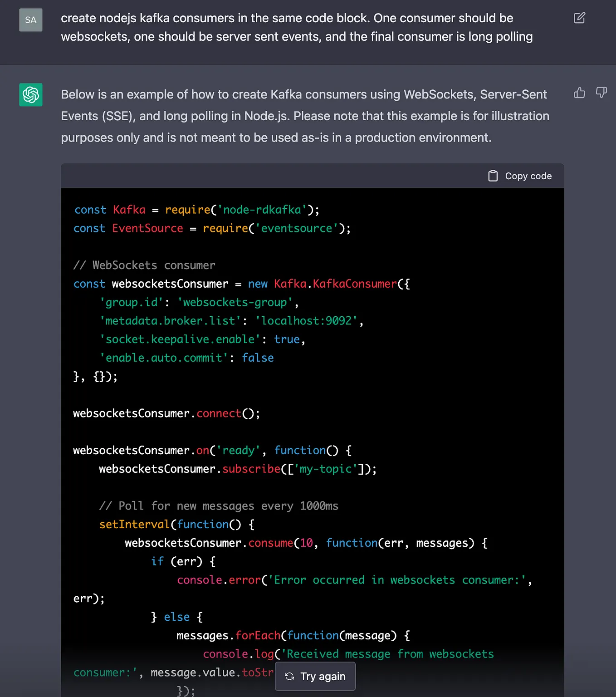Image resolution: width=616 pixels, height=697 pixels.
Task: Click the websocketsConsumer.connect(); line
Action: (x=167, y=413)
